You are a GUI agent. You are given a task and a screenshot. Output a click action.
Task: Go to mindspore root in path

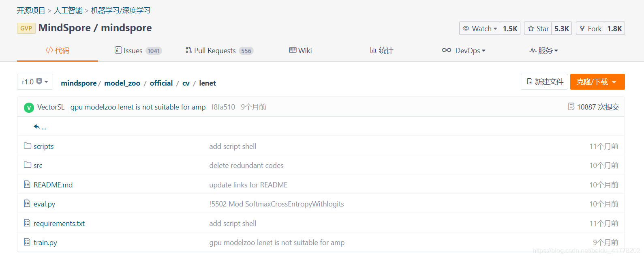click(79, 83)
